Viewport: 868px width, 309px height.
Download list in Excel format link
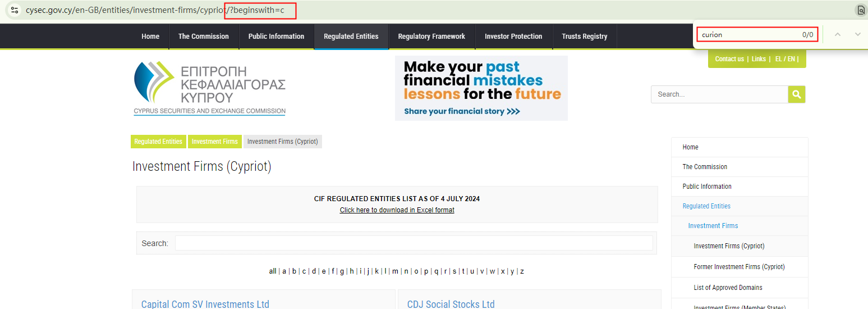click(397, 210)
